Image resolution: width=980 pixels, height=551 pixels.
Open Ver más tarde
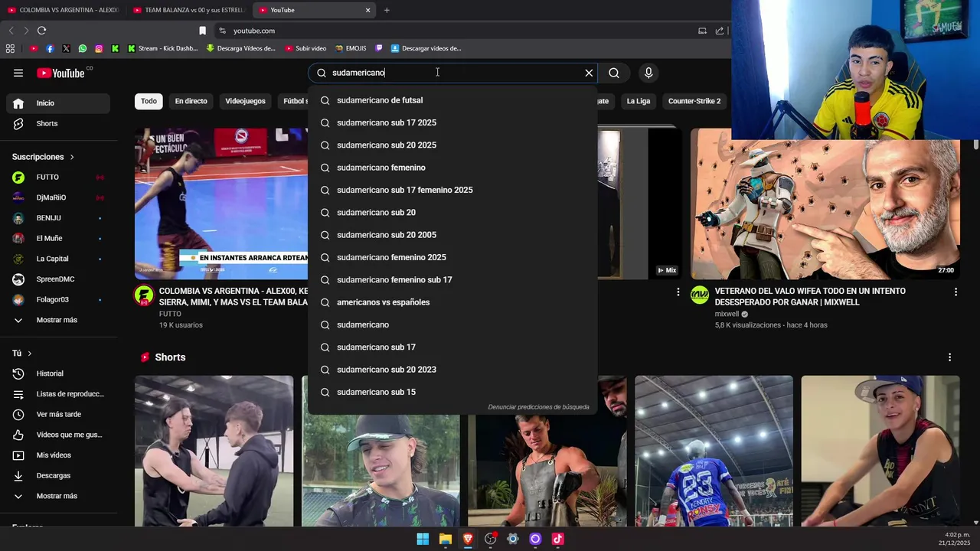click(x=58, y=414)
